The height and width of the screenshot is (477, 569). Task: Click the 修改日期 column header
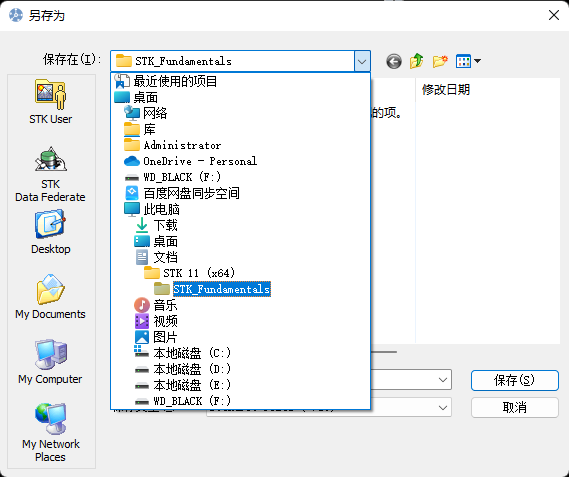pos(446,89)
